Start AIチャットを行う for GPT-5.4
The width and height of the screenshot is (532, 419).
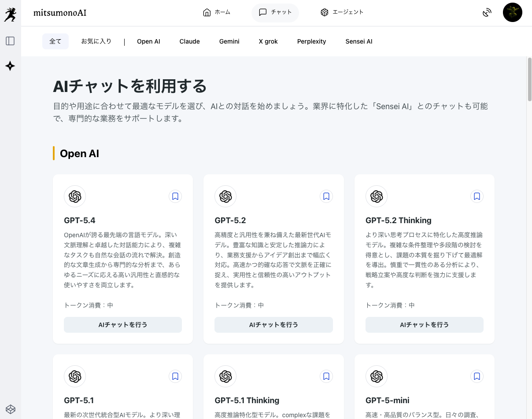tap(123, 325)
